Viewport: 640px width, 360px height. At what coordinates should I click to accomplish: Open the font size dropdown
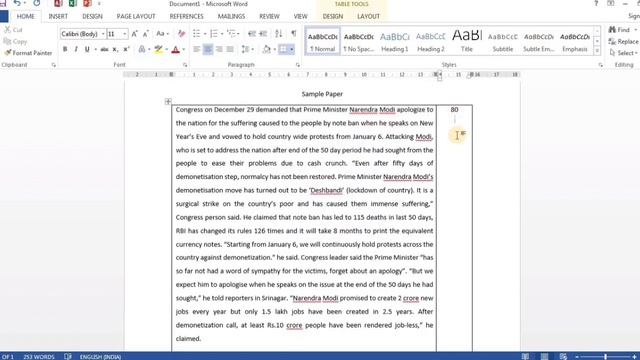click(x=124, y=34)
